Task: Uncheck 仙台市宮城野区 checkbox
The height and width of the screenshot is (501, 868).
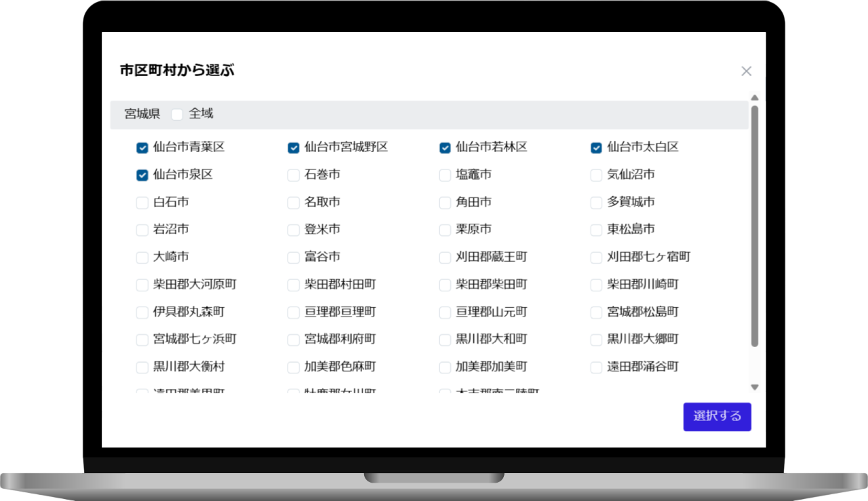Action: (x=294, y=148)
